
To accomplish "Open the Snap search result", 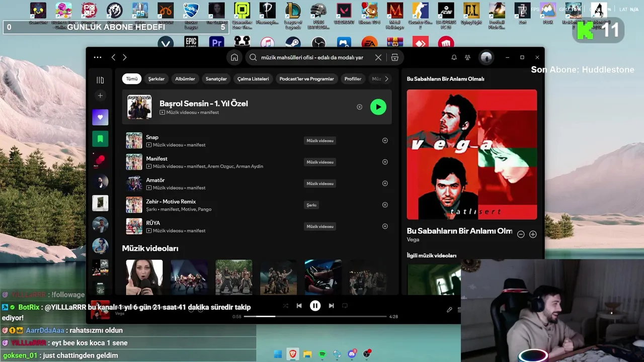I will 152,137.
